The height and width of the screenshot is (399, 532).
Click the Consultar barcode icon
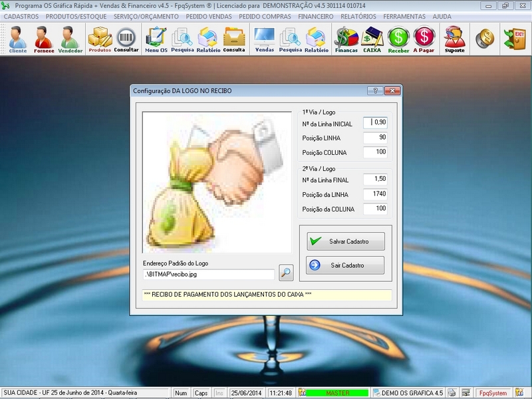click(x=126, y=39)
